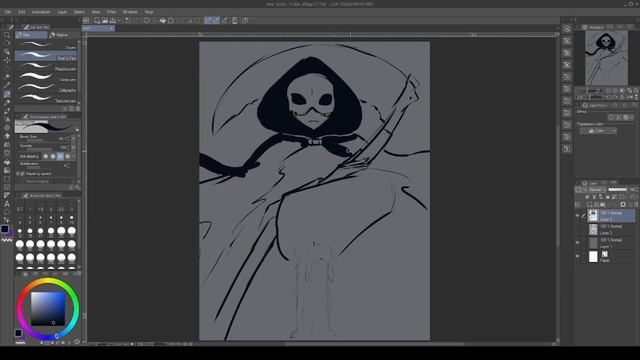
Task: Collapse the Tool property panel arrow
Action: click(18, 117)
